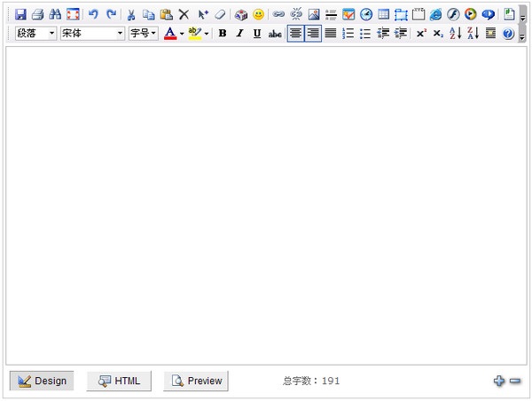Apply the red font color A
The width and height of the screenshot is (532, 401).
point(170,34)
